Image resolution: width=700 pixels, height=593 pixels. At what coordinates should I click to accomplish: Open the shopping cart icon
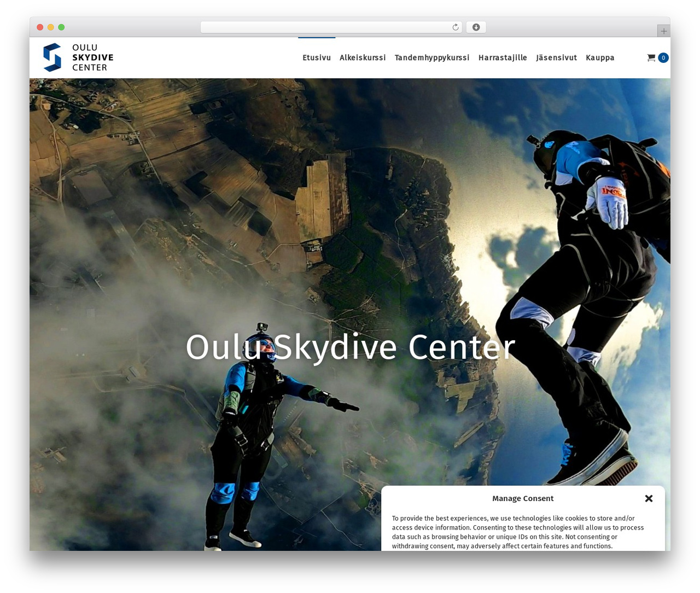[651, 57]
